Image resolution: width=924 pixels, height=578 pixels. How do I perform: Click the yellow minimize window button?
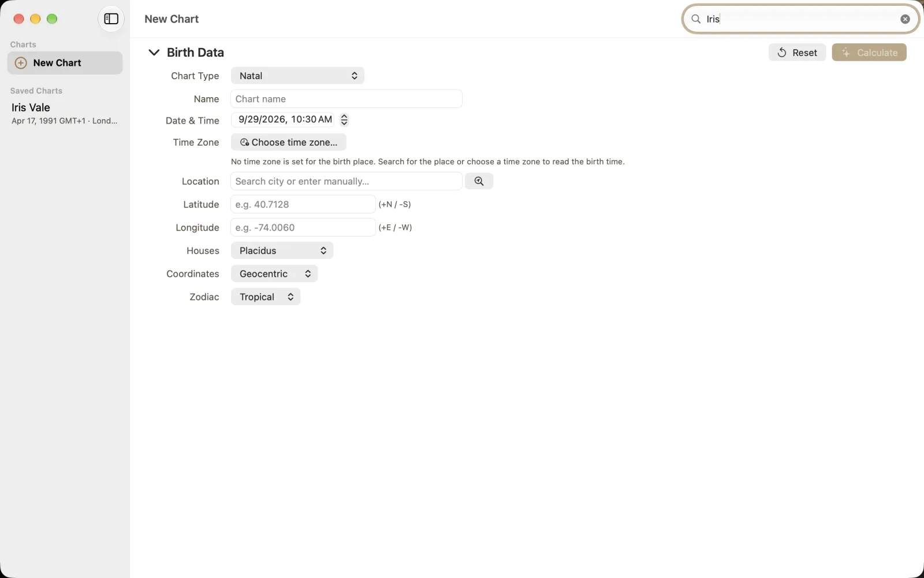pos(35,19)
